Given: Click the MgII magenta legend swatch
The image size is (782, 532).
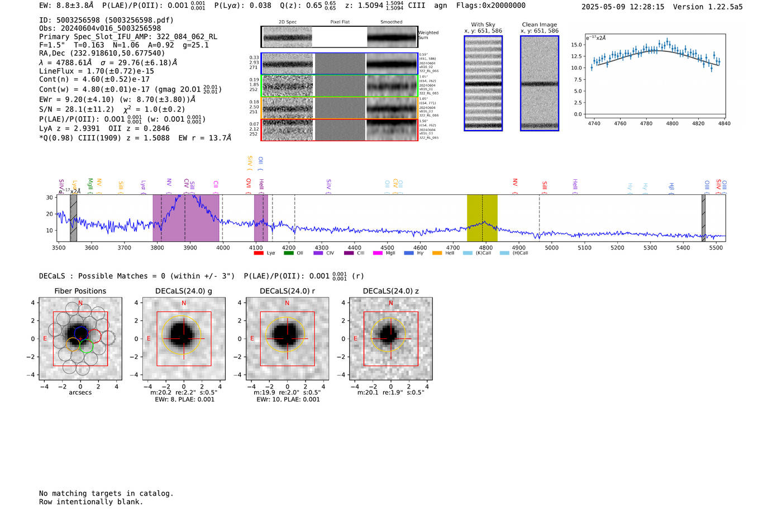Looking at the screenshot, I should point(378,253).
